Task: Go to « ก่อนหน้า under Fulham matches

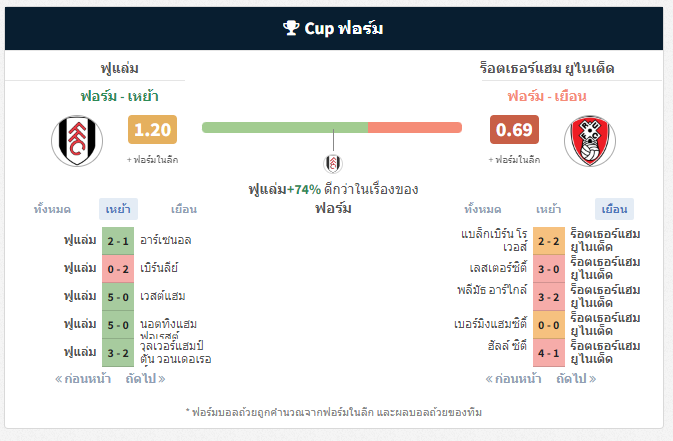Action: [x=83, y=379]
